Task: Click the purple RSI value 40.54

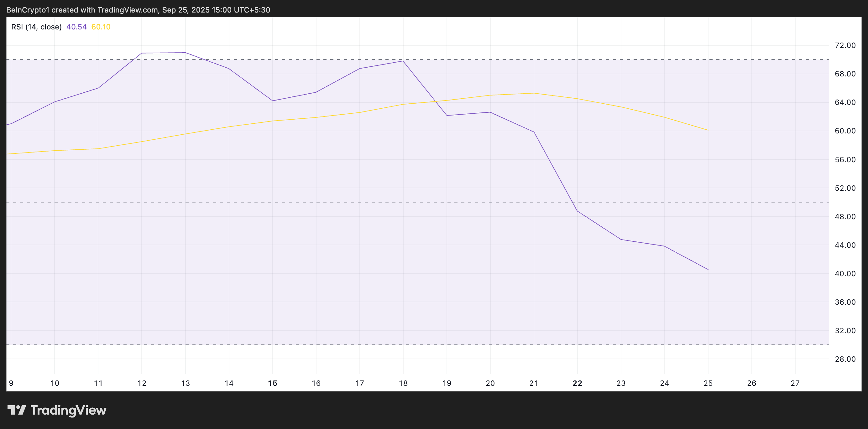Action: (76, 27)
